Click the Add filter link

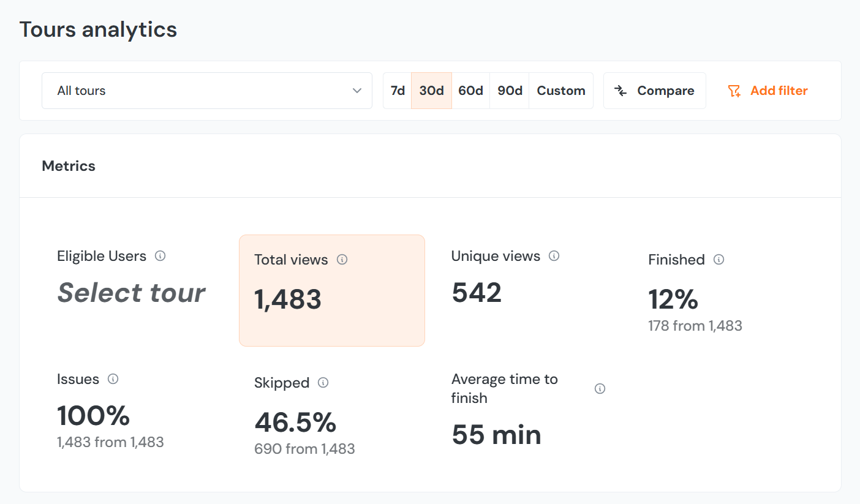(779, 91)
